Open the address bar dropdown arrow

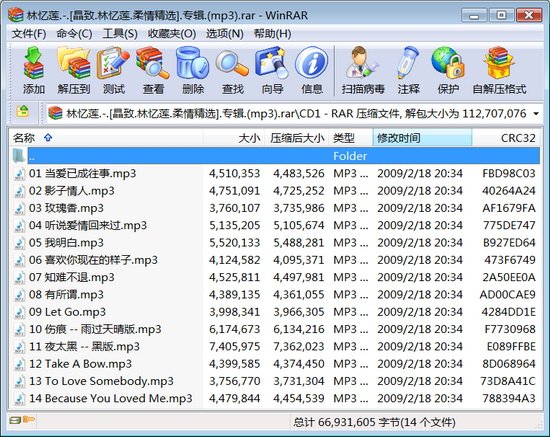536,114
